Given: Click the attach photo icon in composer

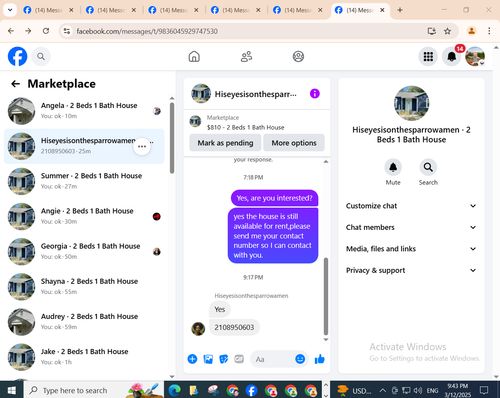Looking at the screenshot, I should pyautogui.click(x=208, y=359).
